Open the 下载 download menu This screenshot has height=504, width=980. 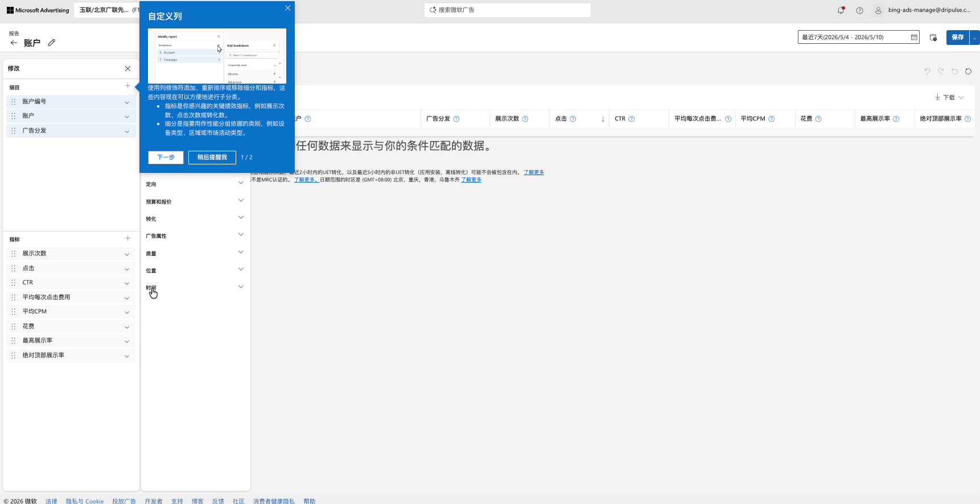(949, 97)
